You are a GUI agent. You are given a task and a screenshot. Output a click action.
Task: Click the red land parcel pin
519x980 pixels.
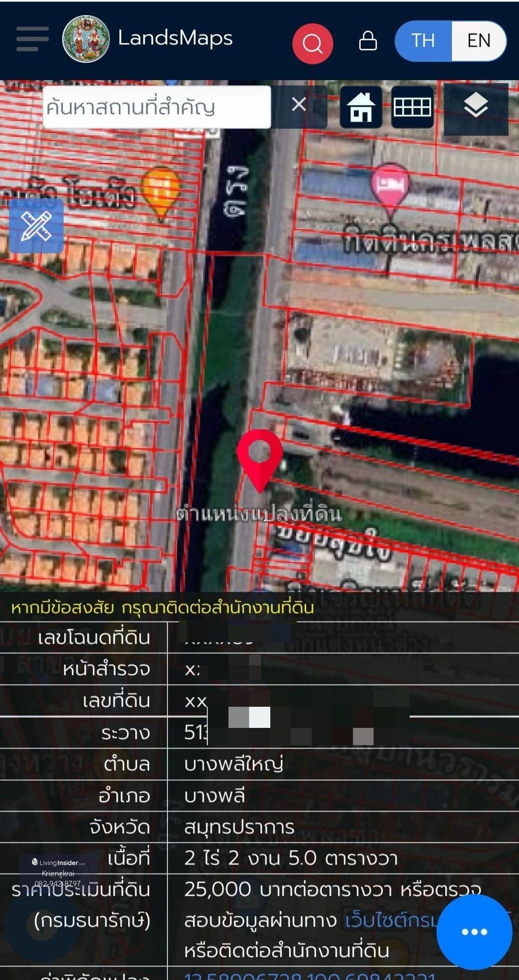(x=259, y=457)
